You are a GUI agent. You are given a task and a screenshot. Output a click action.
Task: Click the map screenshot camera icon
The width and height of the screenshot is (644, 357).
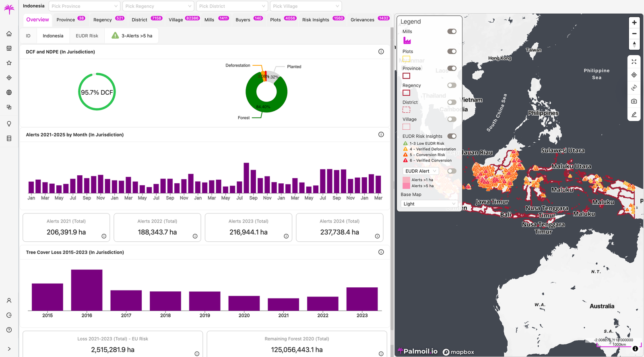tap(634, 101)
